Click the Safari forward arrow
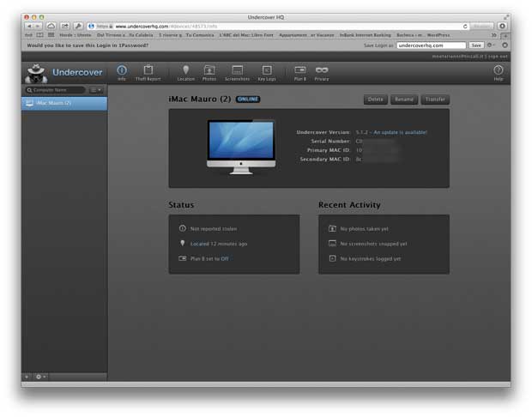The width and height of the screenshot is (532, 417). (x=38, y=26)
